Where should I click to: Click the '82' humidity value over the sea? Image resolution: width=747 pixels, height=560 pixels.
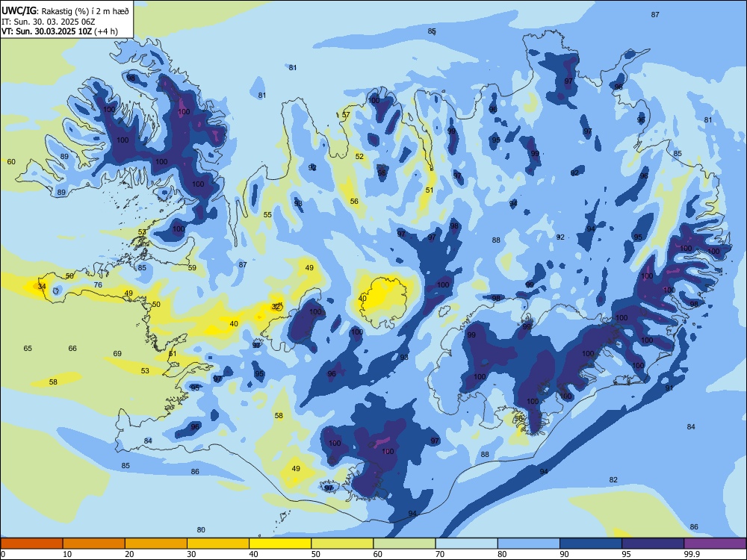pos(613,479)
